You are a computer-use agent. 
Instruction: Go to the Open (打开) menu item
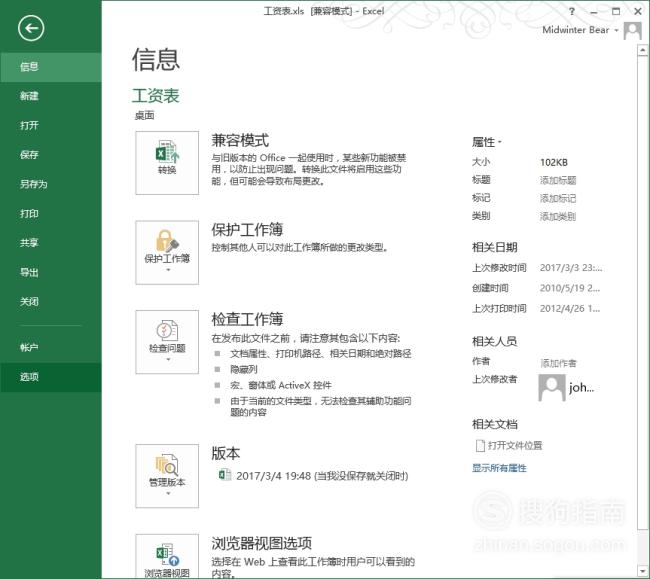pos(51,126)
